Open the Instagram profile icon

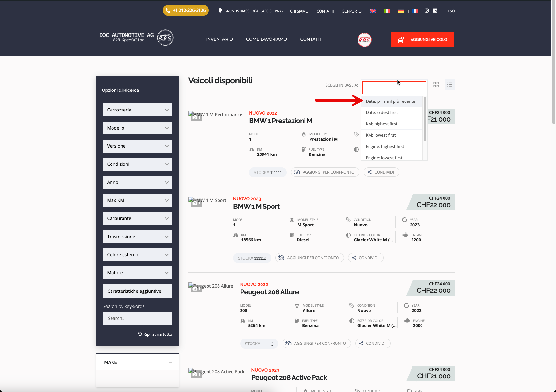pyautogui.click(x=427, y=11)
